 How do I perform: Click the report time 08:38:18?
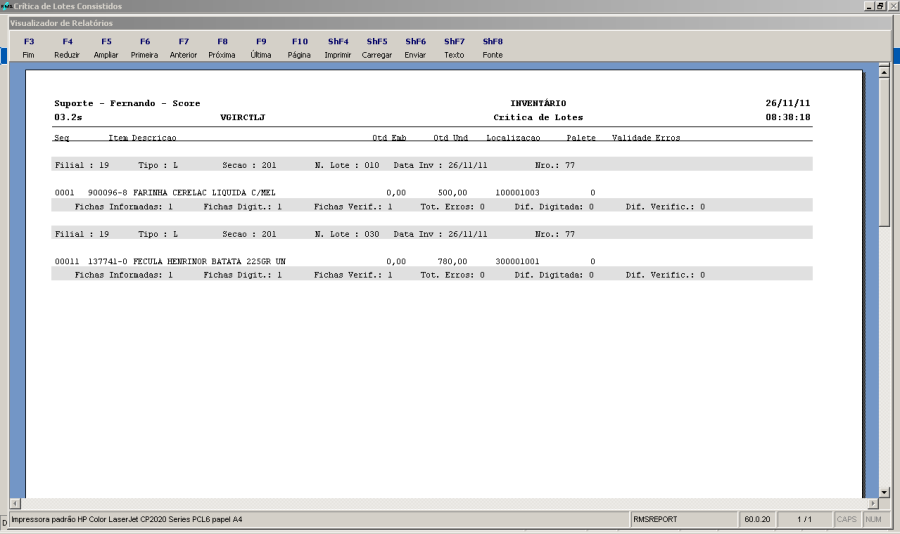tap(788, 117)
